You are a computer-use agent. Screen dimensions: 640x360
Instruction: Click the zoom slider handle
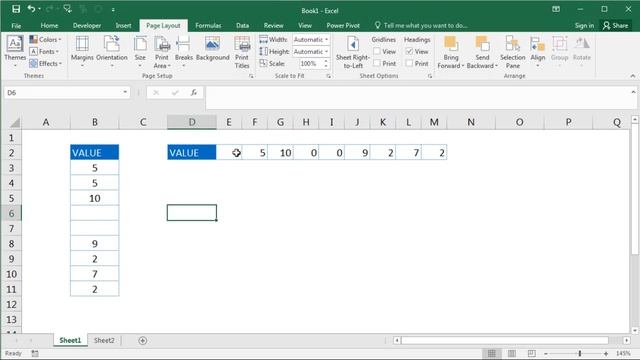point(580,353)
